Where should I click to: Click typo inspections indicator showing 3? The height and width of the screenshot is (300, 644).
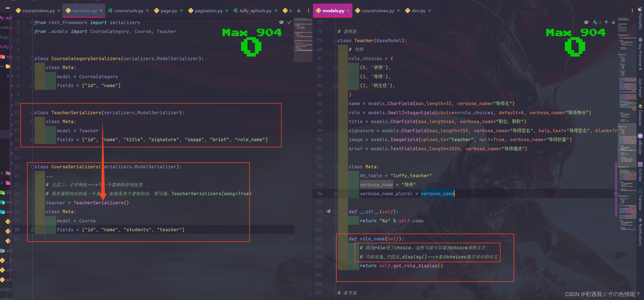(597, 22)
